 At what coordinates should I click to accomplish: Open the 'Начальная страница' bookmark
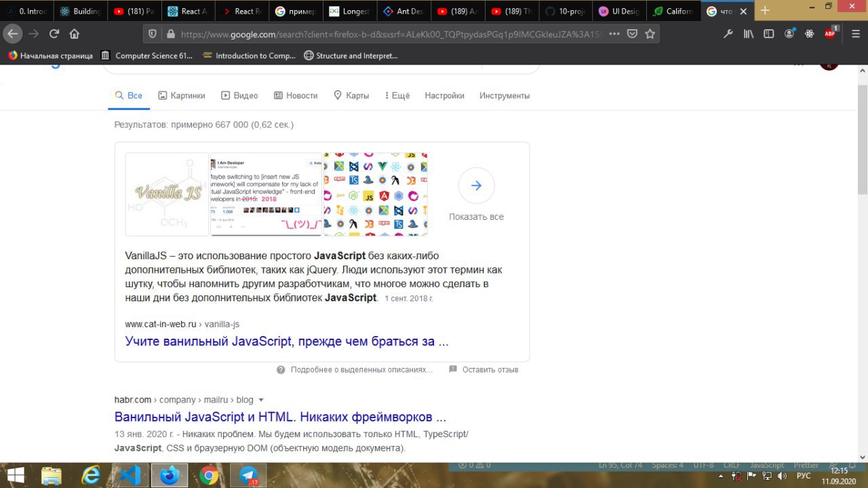(50, 56)
